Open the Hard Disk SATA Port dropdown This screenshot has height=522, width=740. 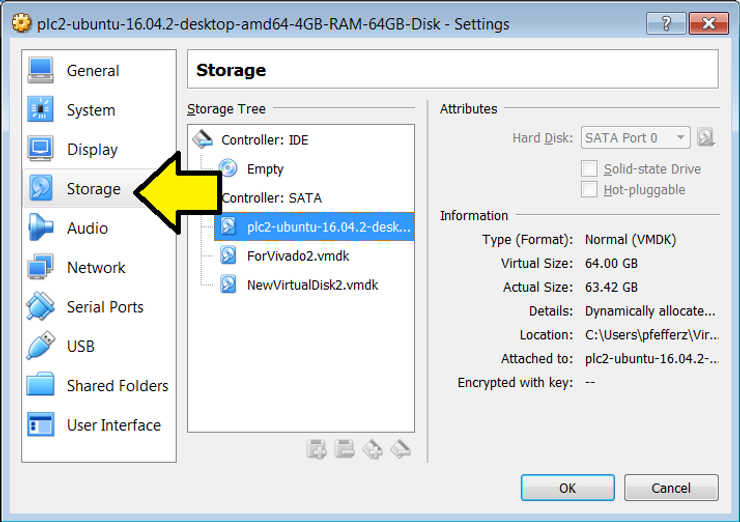point(636,138)
